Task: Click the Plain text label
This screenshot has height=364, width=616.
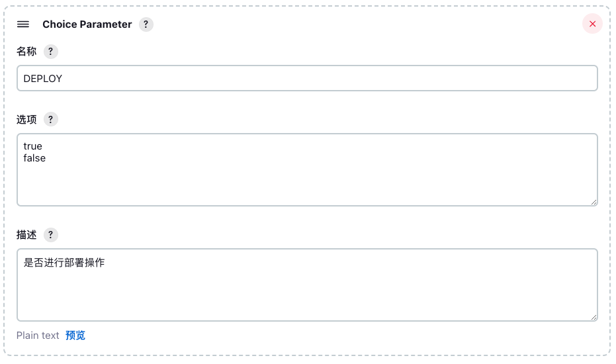Action: (38, 336)
